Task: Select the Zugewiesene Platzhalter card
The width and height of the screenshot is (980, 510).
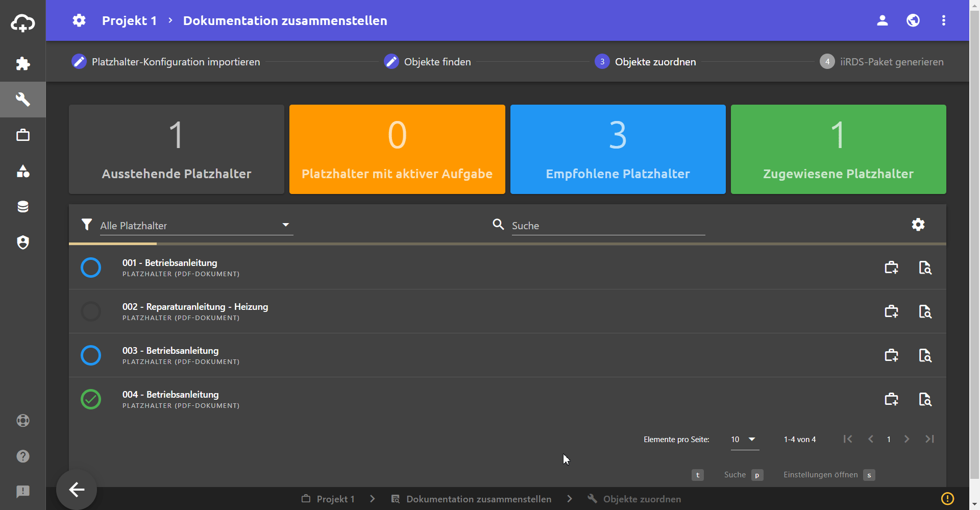Action: (839, 149)
